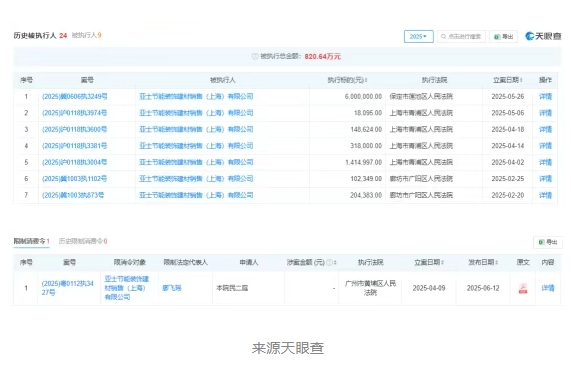View 详情 for the 2025-04-18 case

point(545,129)
